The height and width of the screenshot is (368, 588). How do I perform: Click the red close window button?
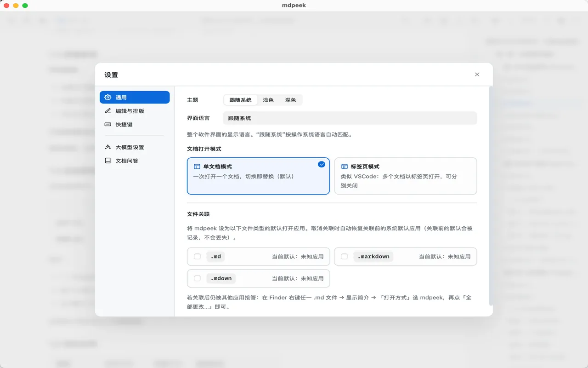coord(6,6)
